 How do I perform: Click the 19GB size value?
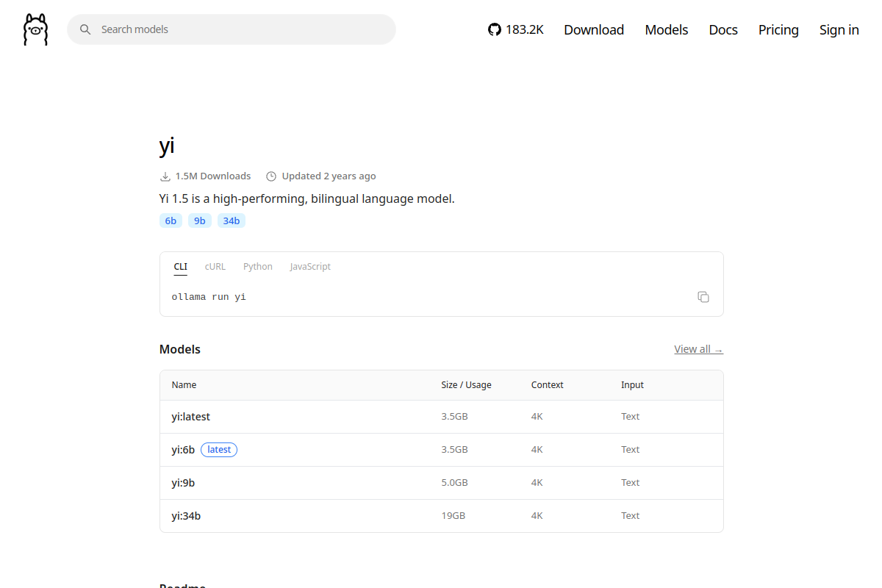click(x=453, y=516)
